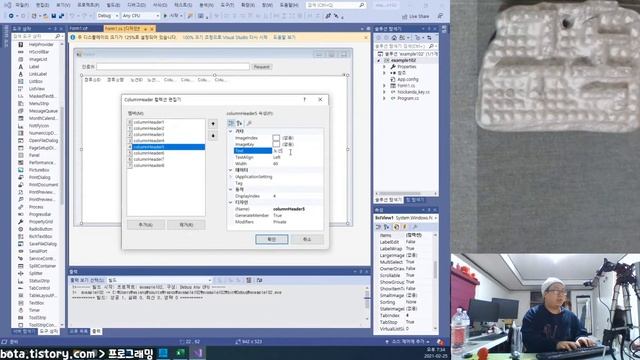Image resolution: width=640 pixels, height=360 pixels.
Task: Open the output source dropdown in Output panel
Action: [159, 280]
